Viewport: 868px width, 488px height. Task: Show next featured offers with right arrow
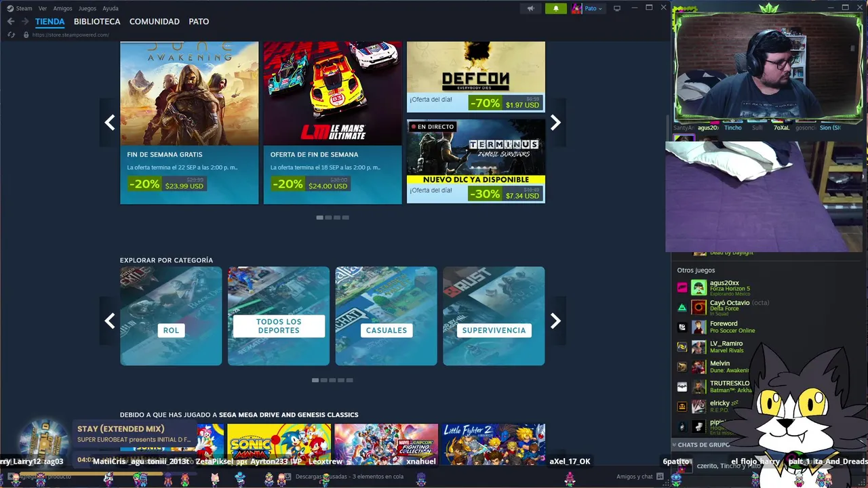pyautogui.click(x=555, y=123)
